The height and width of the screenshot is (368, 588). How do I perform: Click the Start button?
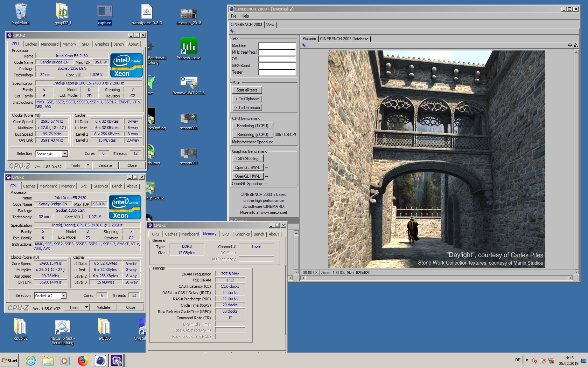(10, 360)
